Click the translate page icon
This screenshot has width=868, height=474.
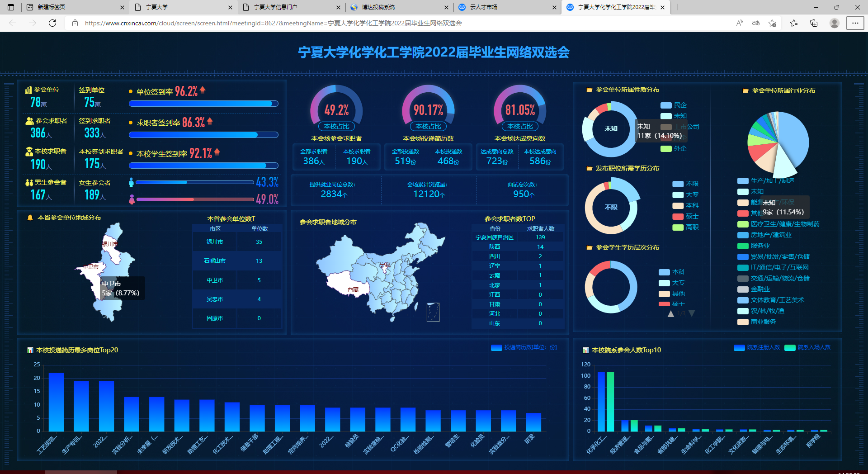tap(756, 23)
